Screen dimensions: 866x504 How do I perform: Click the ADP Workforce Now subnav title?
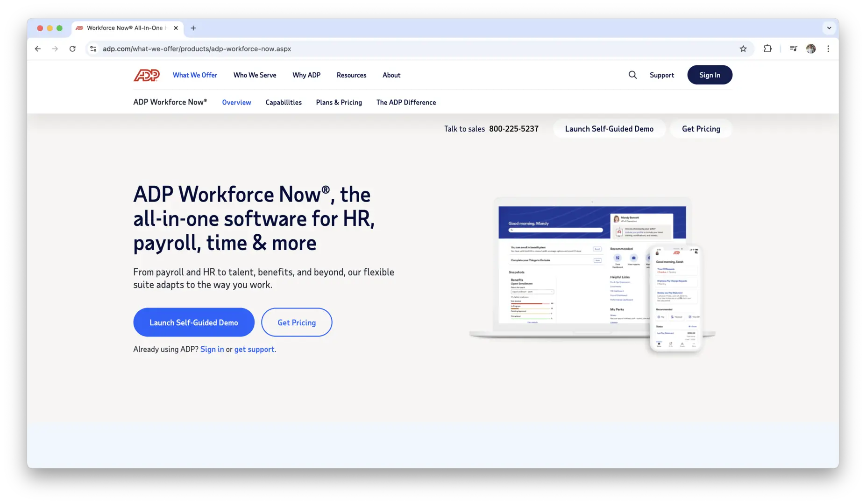[x=170, y=102]
